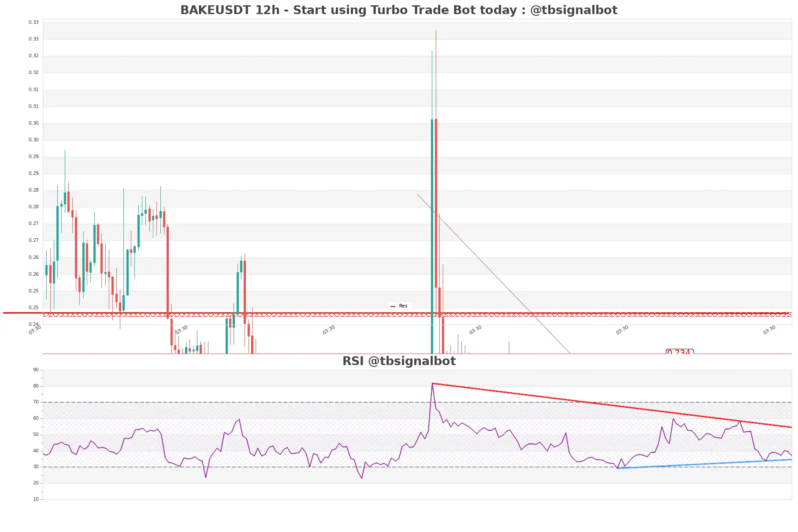Click the RSI axis value 40
This screenshot has width=798, height=532.
36,451
